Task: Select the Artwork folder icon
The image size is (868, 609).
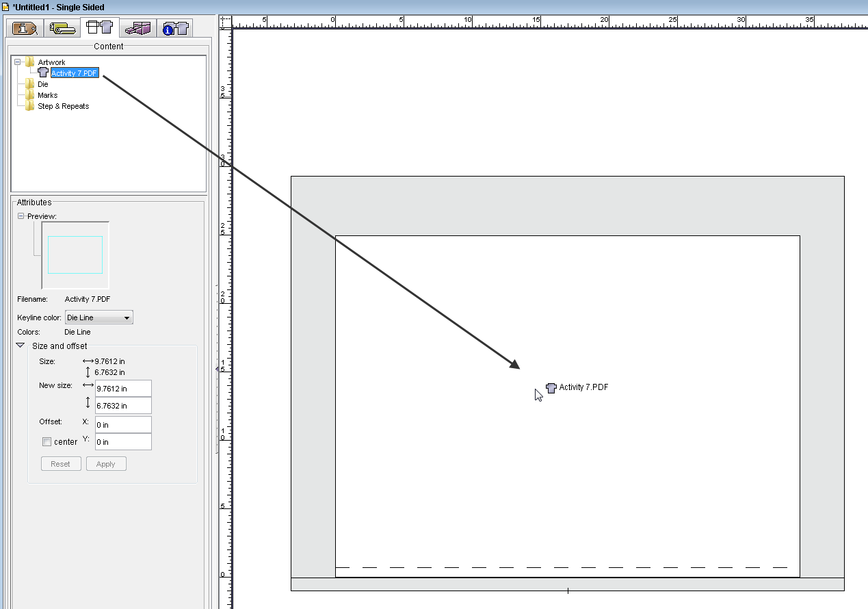Action: [x=30, y=62]
